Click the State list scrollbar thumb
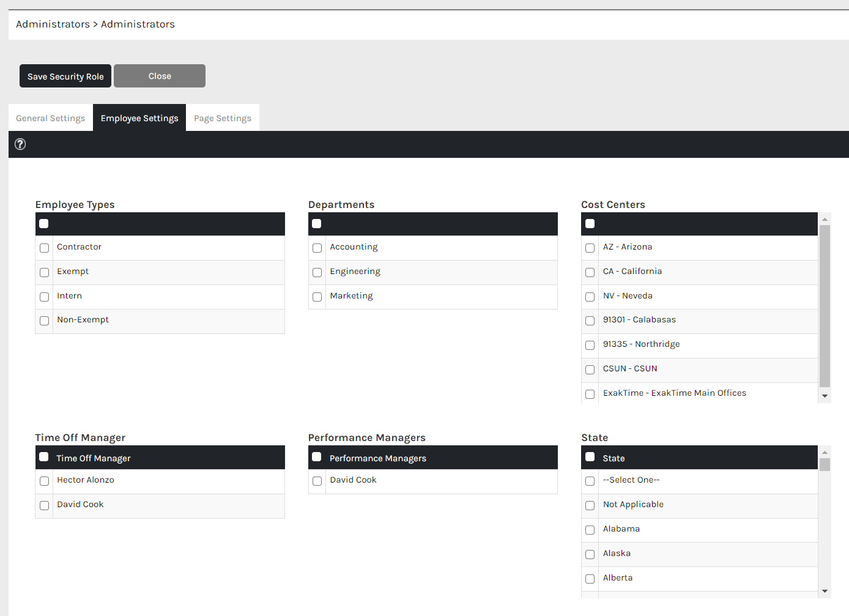This screenshot has height=616, width=849. point(825,465)
